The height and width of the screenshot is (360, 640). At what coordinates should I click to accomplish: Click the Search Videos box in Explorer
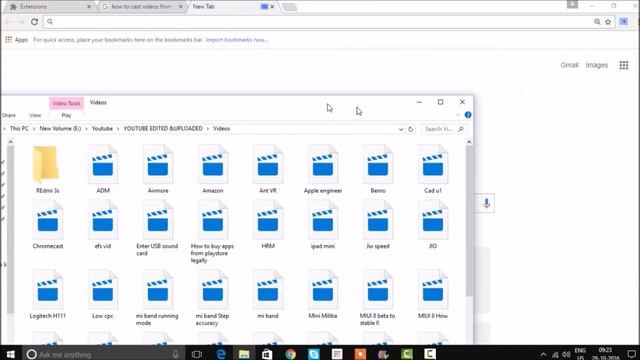pyautogui.click(x=444, y=129)
